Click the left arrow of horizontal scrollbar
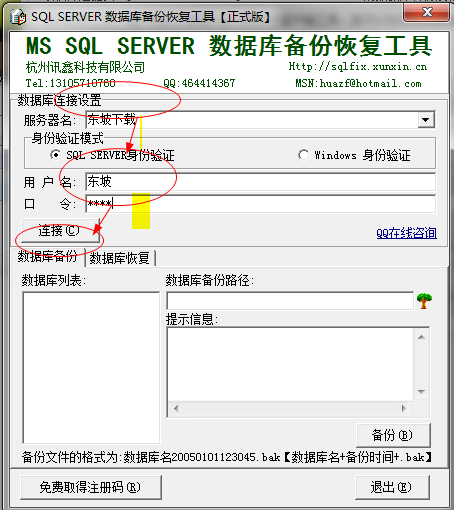Image resolution: width=454 pixels, height=510 pixels. coord(176,408)
